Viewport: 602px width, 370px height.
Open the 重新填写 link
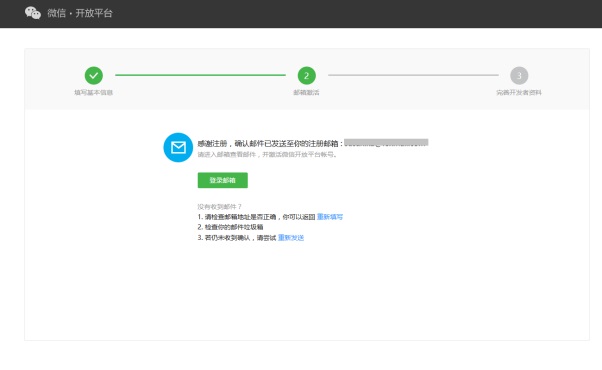[x=330, y=217]
